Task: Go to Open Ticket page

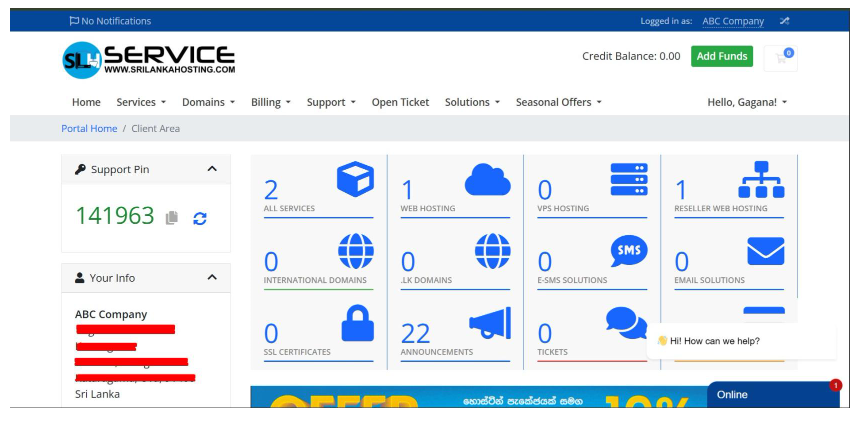Action: tap(400, 102)
